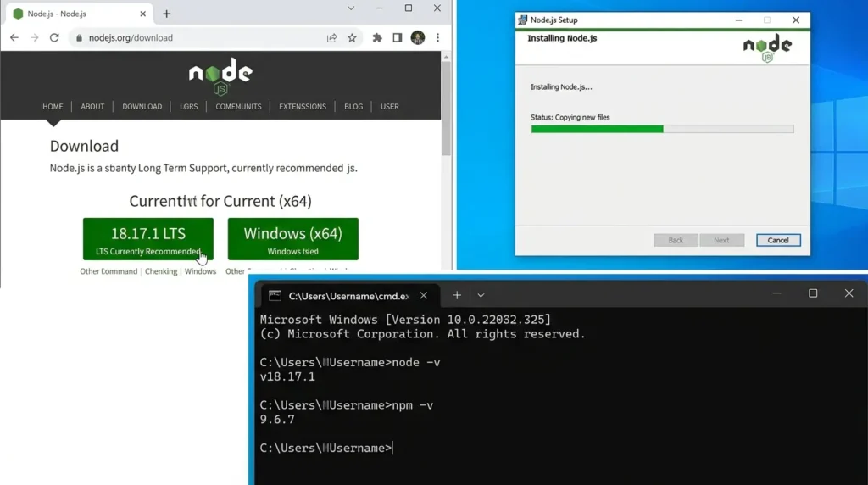
Task: Open Chrome three-dot menu
Action: (438, 37)
